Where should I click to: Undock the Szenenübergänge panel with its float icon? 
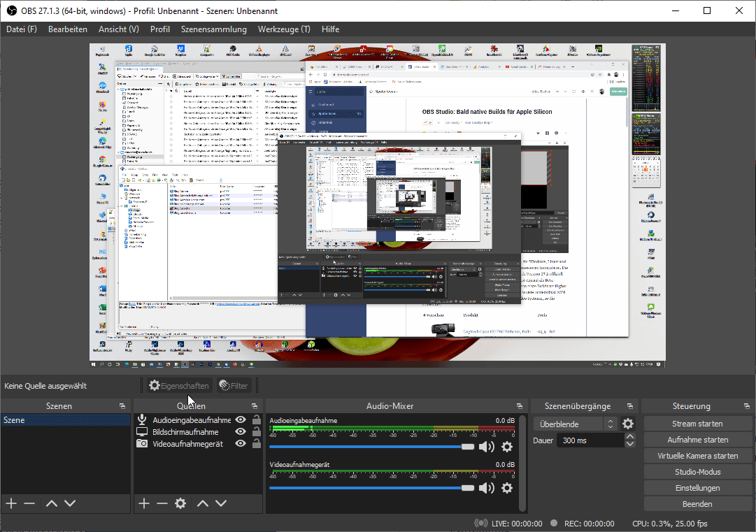(629, 406)
